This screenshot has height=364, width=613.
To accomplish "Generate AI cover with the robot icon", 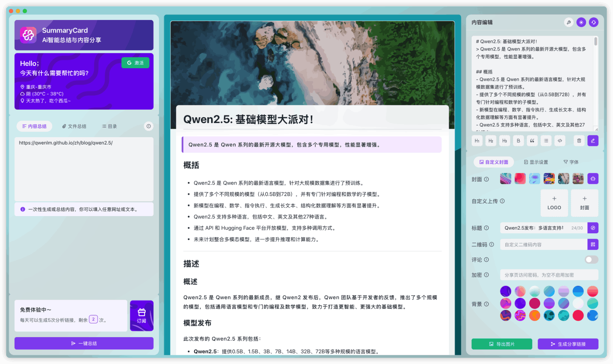I will 593,179.
